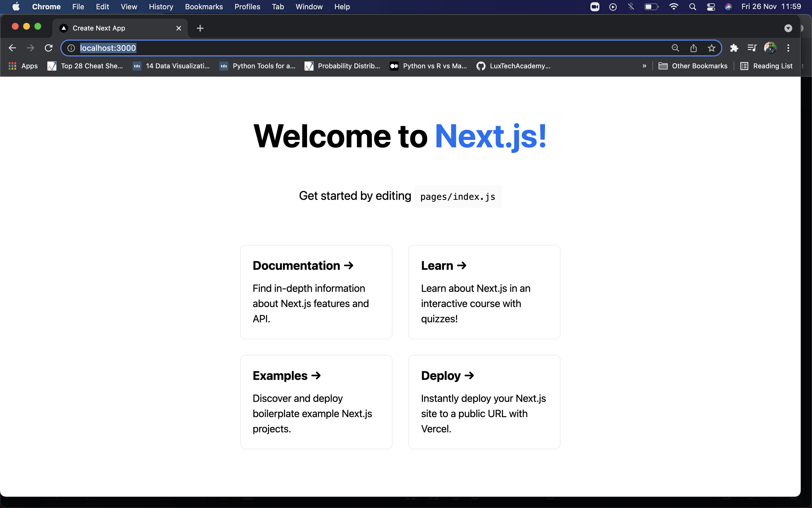Open a new tab with plus button
The width and height of the screenshot is (812, 508).
[x=200, y=28]
